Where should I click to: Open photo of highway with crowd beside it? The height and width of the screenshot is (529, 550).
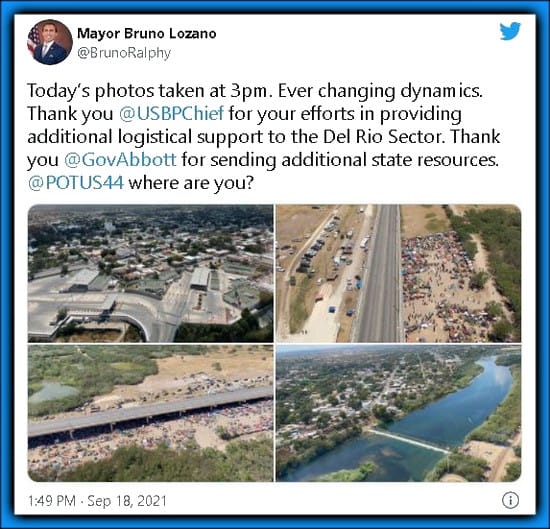point(398,273)
